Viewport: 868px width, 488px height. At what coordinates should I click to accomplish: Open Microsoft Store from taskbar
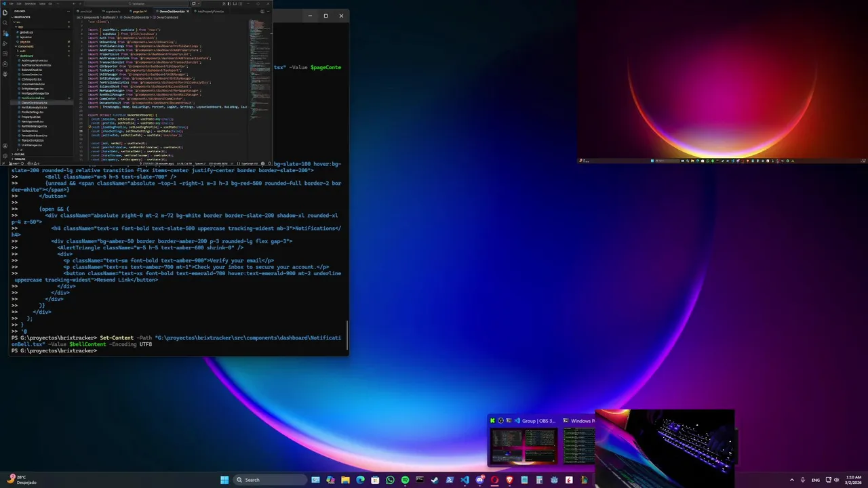pos(375,480)
